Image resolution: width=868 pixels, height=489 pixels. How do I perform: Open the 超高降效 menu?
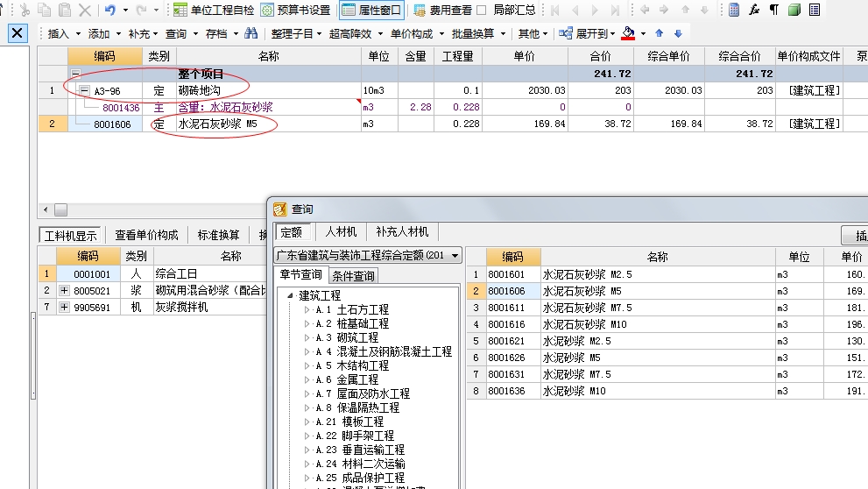(356, 34)
